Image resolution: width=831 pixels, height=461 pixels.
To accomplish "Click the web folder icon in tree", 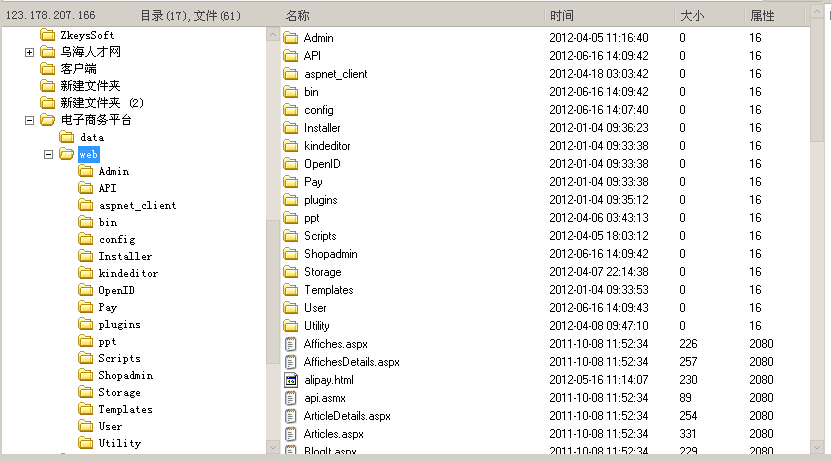I will pyautogui.click(x=67, y=154).
